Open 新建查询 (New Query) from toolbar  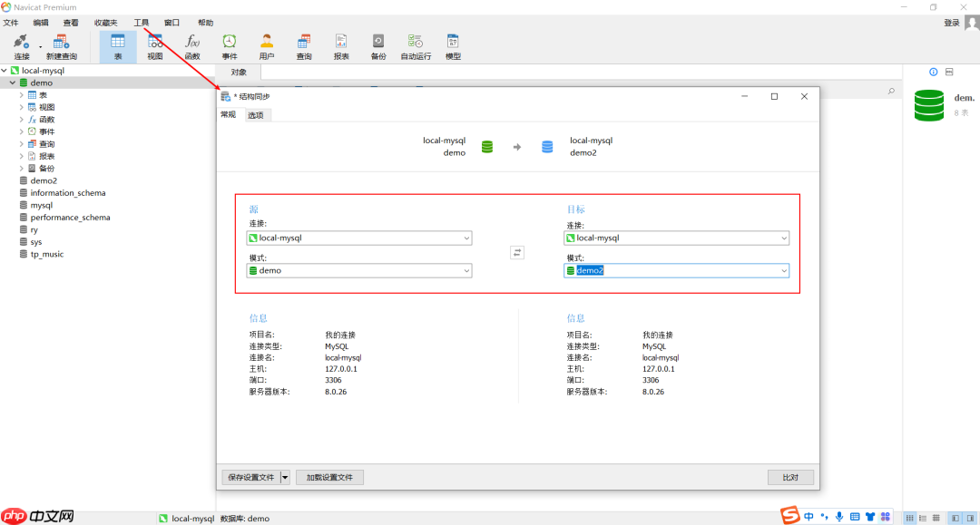coord(62,47)
